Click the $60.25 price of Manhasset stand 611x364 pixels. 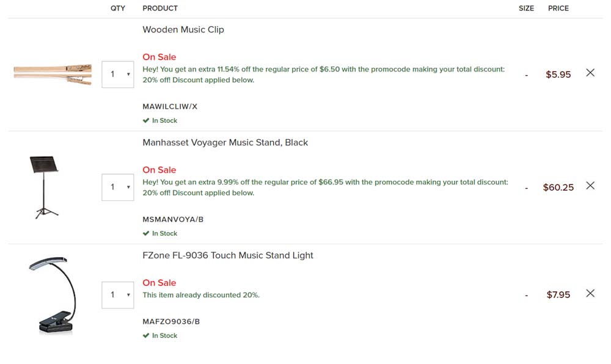coord(558,187)
